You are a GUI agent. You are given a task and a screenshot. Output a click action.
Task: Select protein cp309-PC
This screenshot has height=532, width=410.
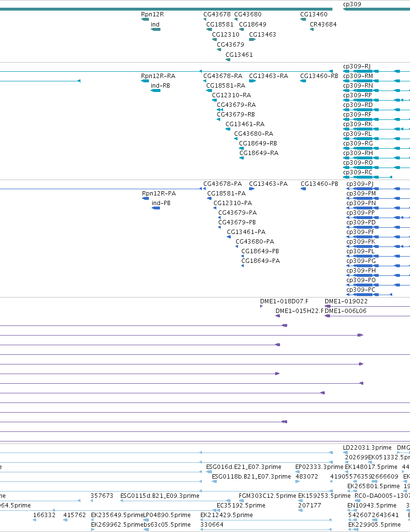click(369, 295)
